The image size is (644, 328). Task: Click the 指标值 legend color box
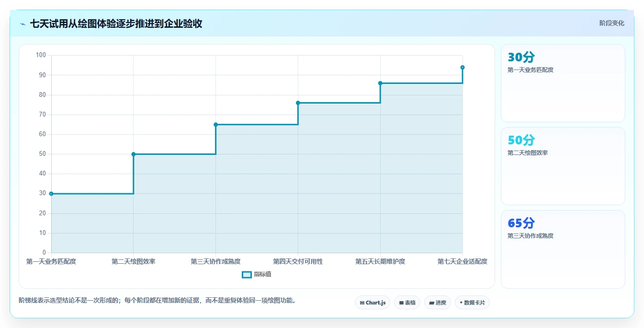[x=247, y=274]
